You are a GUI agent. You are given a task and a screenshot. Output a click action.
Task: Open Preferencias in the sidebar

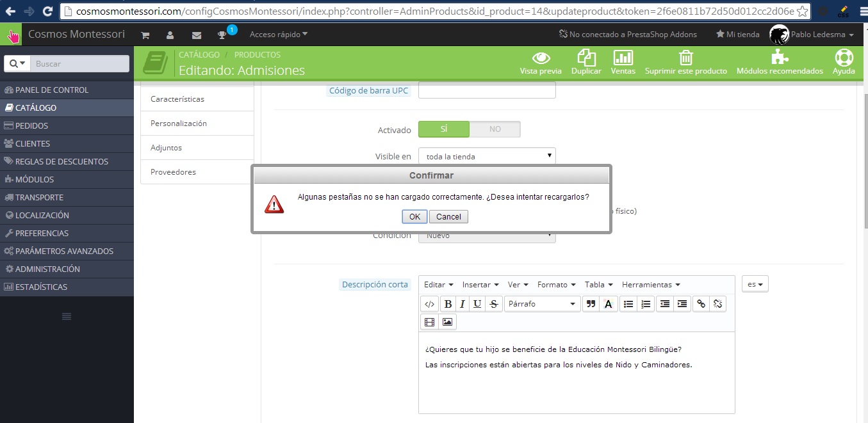pyautogui.click(x=67, y=234)
